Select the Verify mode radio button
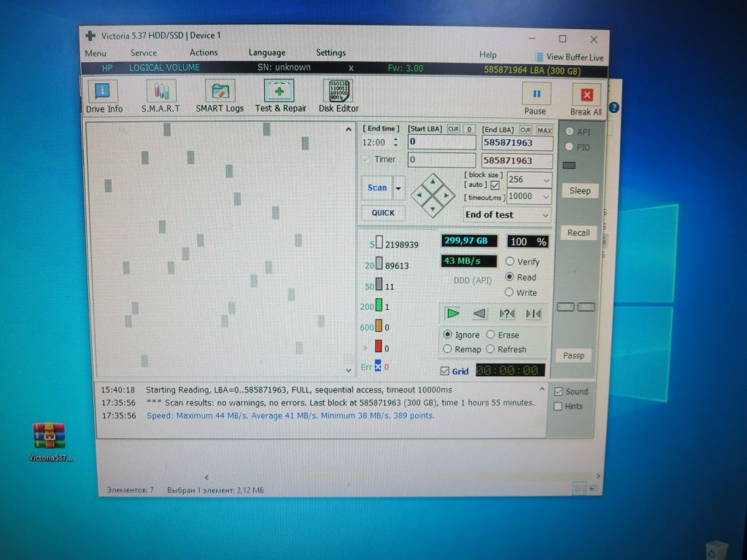The height and width of the screenshot is (560, 747). coord(510,262)
